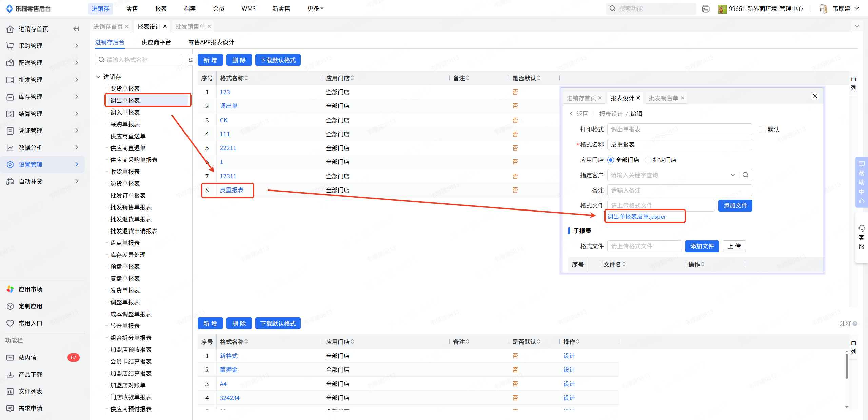Check the 默认 checkbox
This screenshot has width=868, height=420.
763,129
